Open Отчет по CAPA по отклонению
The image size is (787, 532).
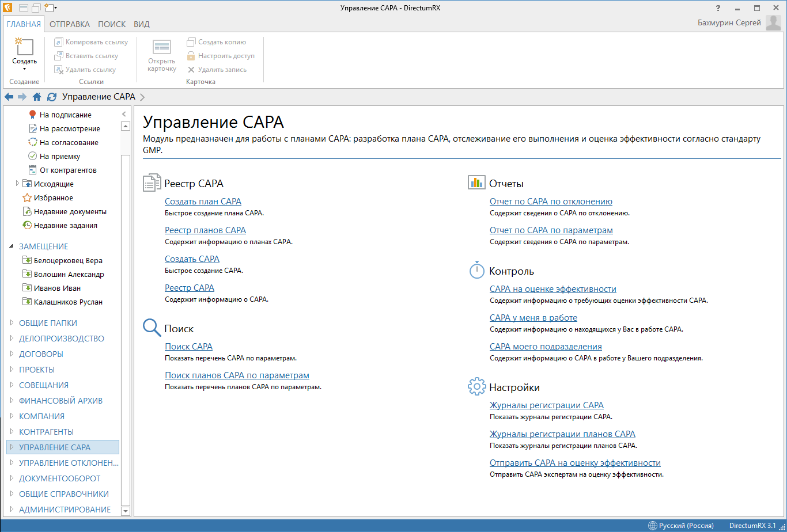pos(551,202)
